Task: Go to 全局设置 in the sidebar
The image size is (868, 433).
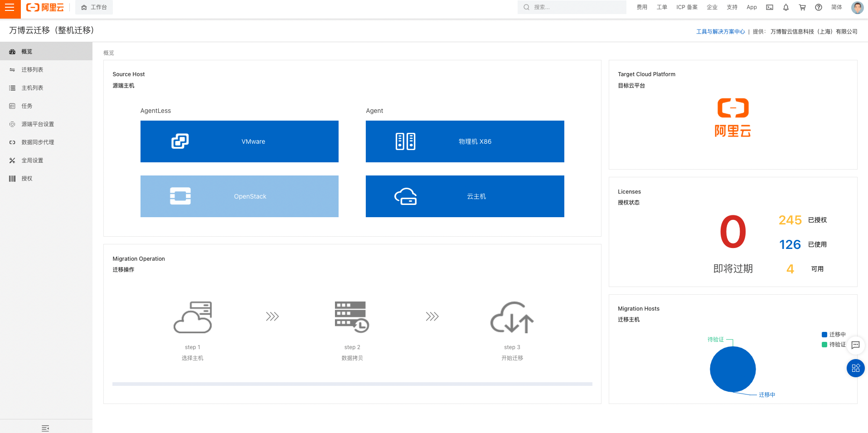Action: [x=46, y=161]
